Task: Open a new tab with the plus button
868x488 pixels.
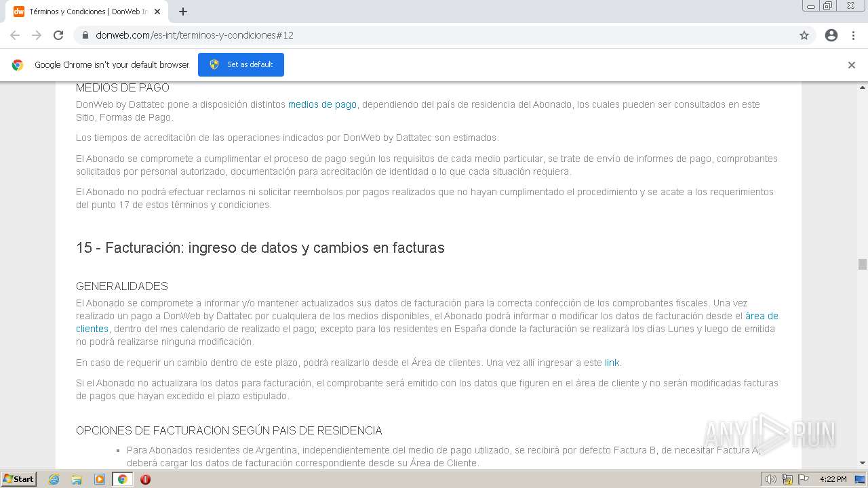Action: (x=183, y=12)
